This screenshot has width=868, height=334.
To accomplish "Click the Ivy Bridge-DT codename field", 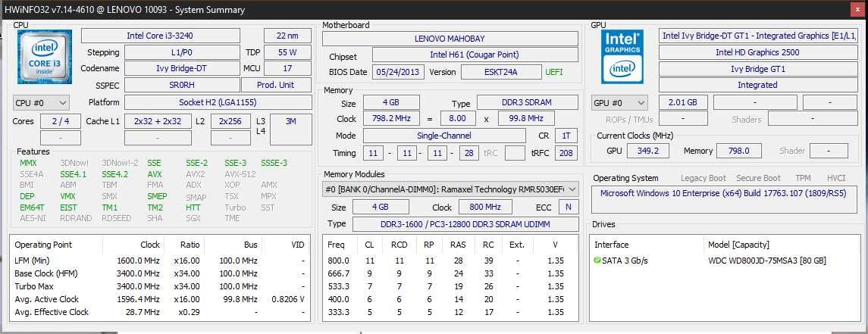I will click(x=182, y=69).
